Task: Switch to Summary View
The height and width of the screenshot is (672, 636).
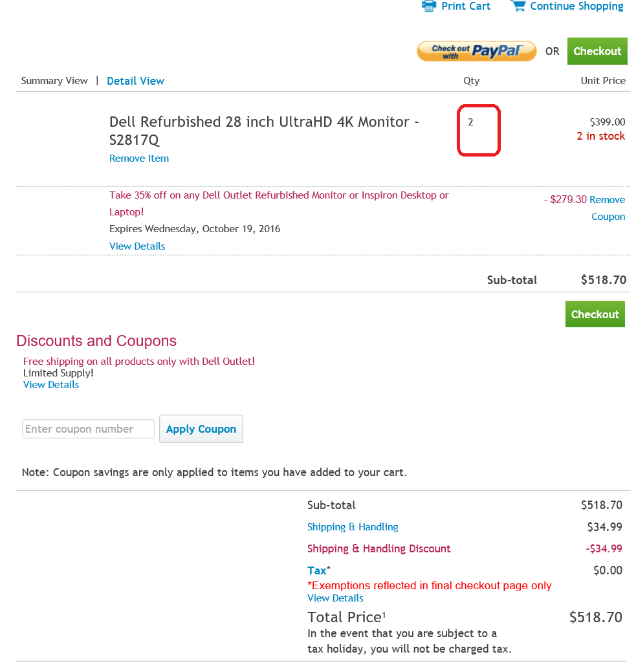Action: click(54, 81)
